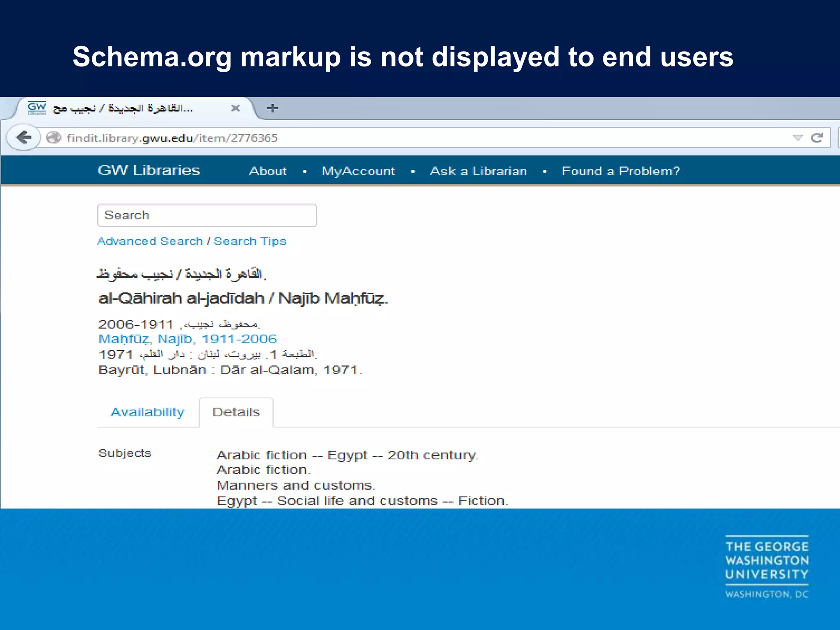Click the GW favicon on the tab
The width and height of the screenshot is (840, 630).
coord(37,108)
